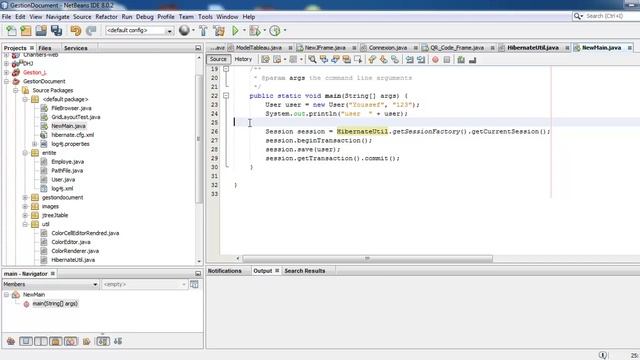Click the Save All toolbar icon

pos(56,31)
